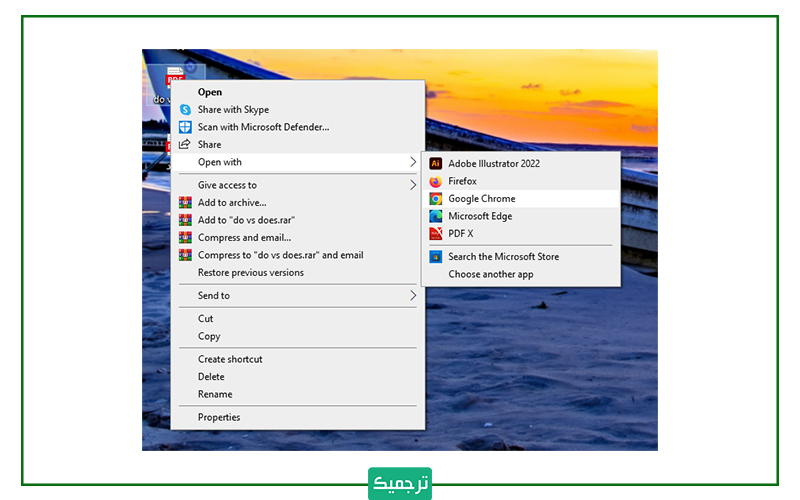Delete the file via context menu
800x500 pixels.
tap(298, 377)
